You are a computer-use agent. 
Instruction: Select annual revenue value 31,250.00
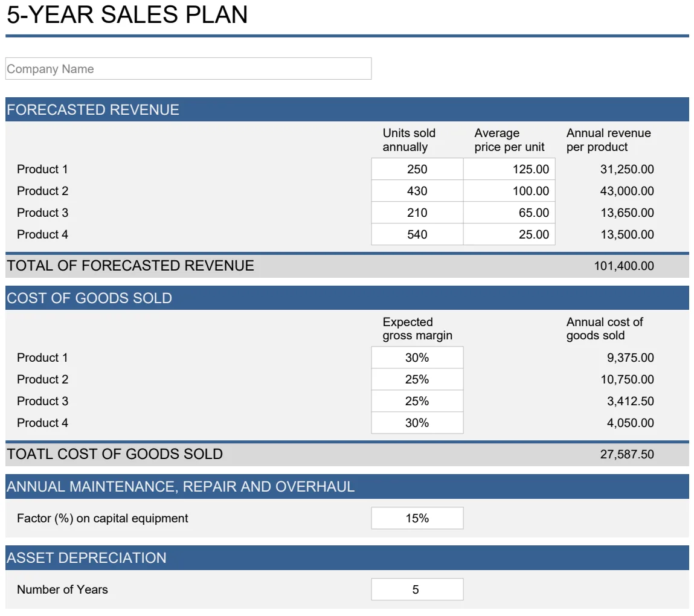pyautogui.click(x=627, y=169)
